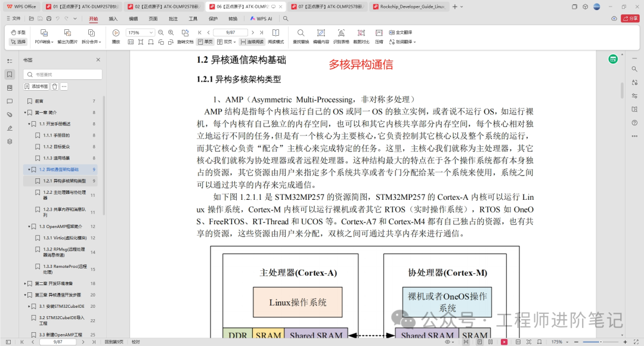Toggle 单页 single page view
Image resolution: width=644 pixels, height=346 pixels.
pos(205,42)
